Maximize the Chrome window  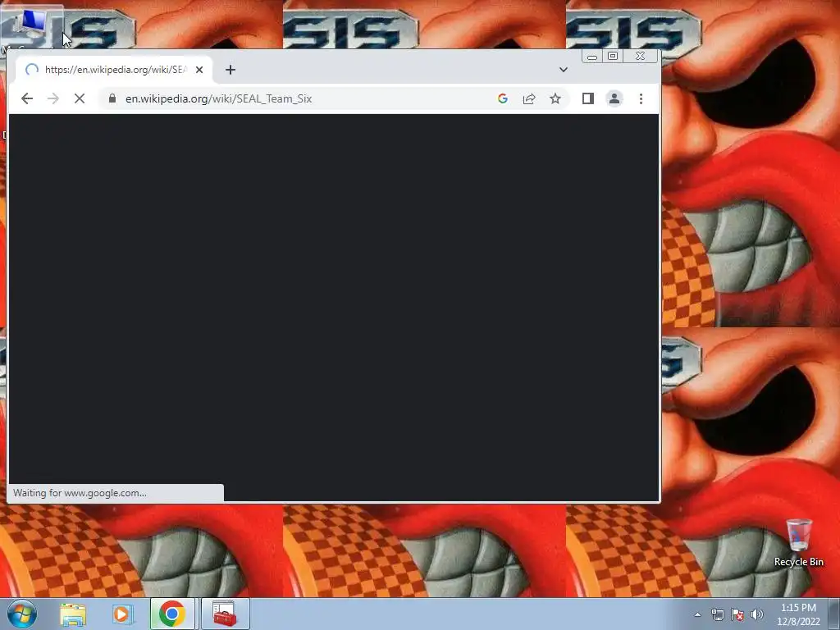pyautogui.click(x=613, y=57)
